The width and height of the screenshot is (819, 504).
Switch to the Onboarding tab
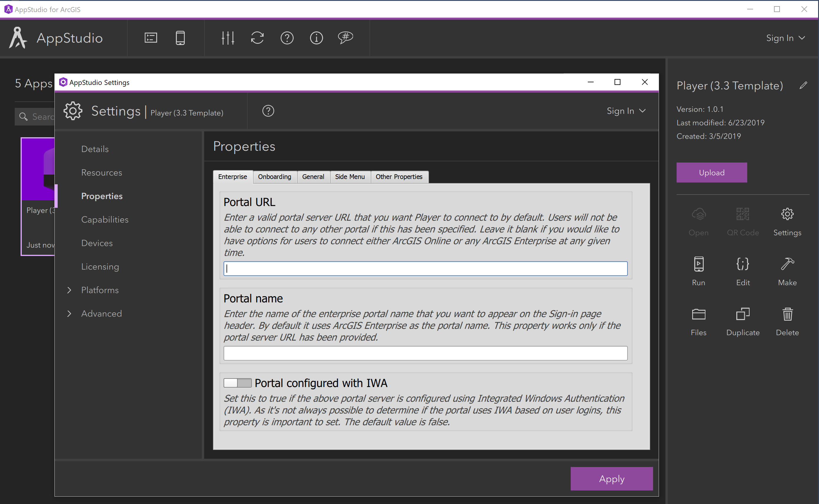[x=274, y=176]
